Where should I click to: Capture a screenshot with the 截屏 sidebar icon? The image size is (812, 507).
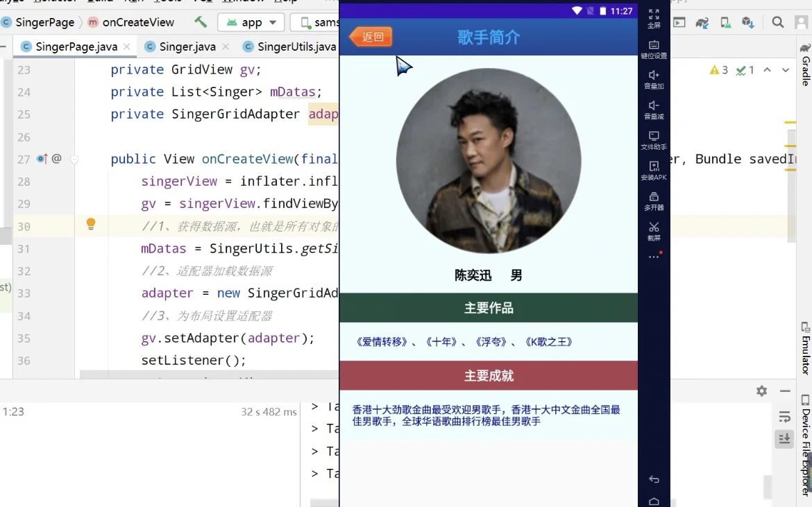[653, 231]
